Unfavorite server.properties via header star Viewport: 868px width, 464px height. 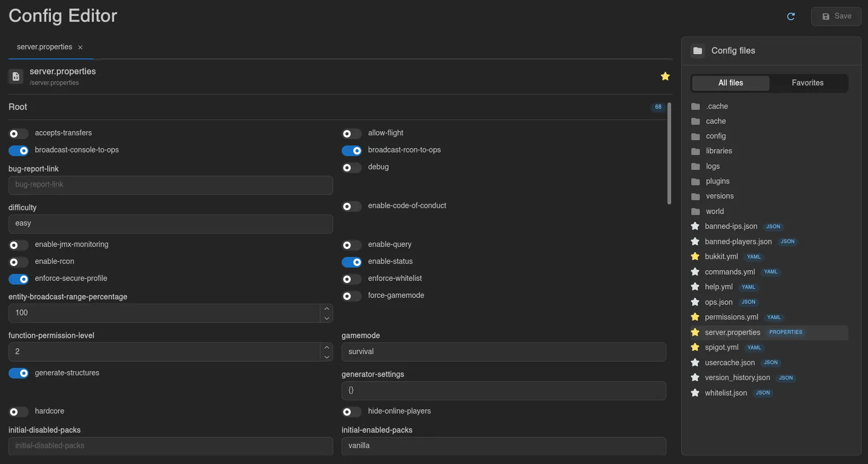[665, 76]
